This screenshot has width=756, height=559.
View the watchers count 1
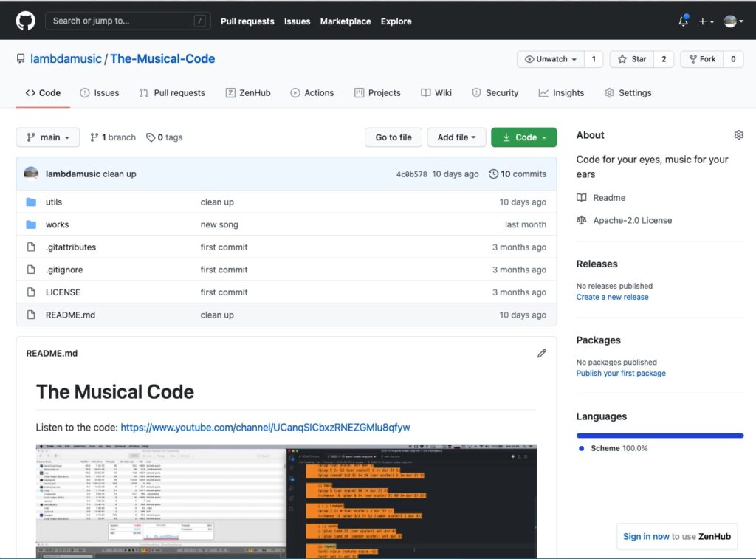pyautogui.click(x=594, y=59)
